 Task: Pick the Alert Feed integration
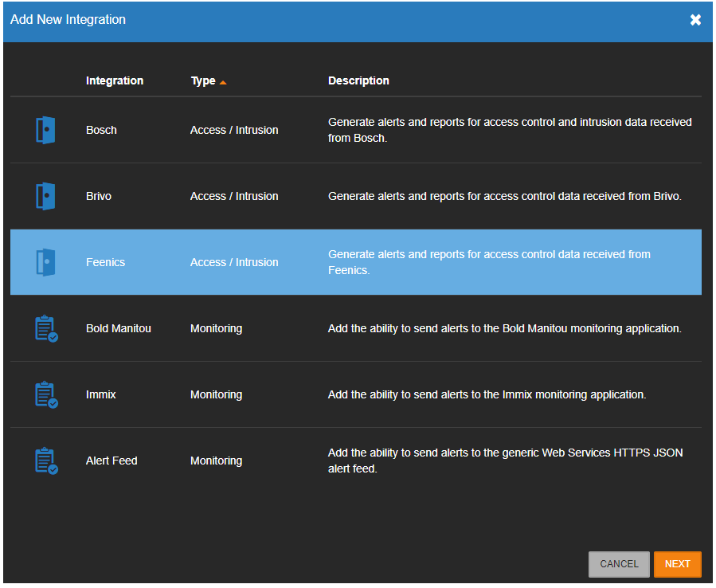(356, 461)
